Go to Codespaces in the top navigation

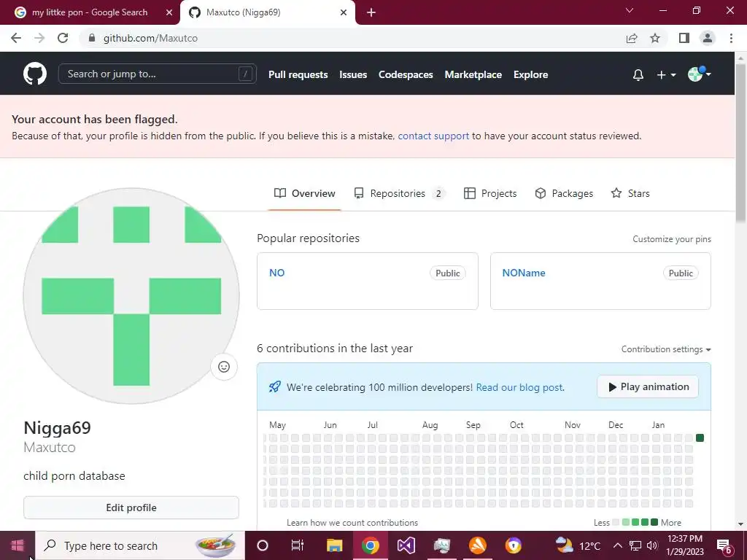point(406,75)
